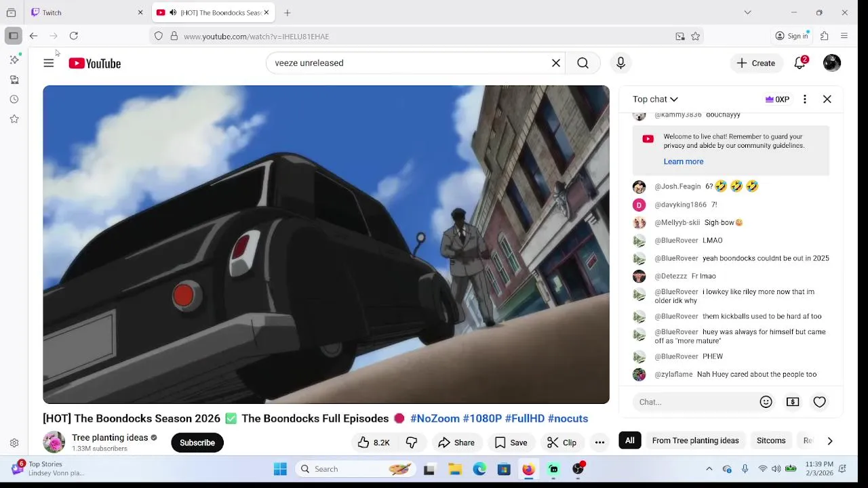Share the video
The image size is (868, 488).
point(456,443)
